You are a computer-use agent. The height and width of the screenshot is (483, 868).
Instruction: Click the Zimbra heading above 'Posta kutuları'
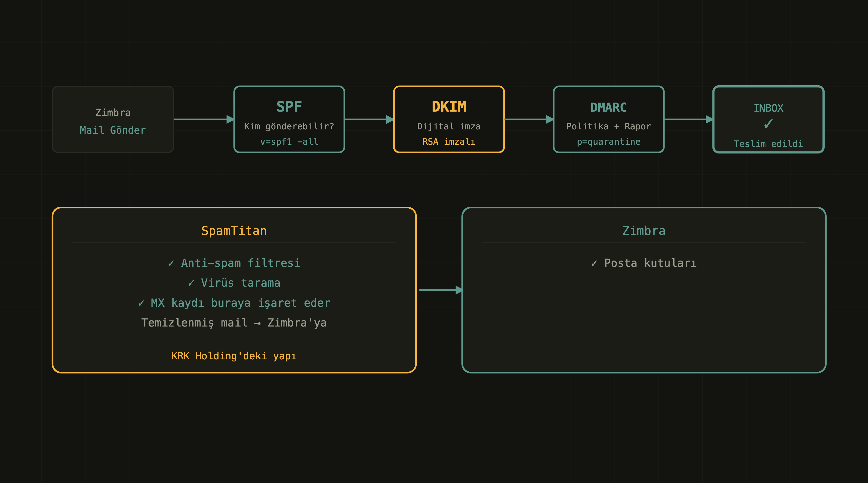(644, 231)
